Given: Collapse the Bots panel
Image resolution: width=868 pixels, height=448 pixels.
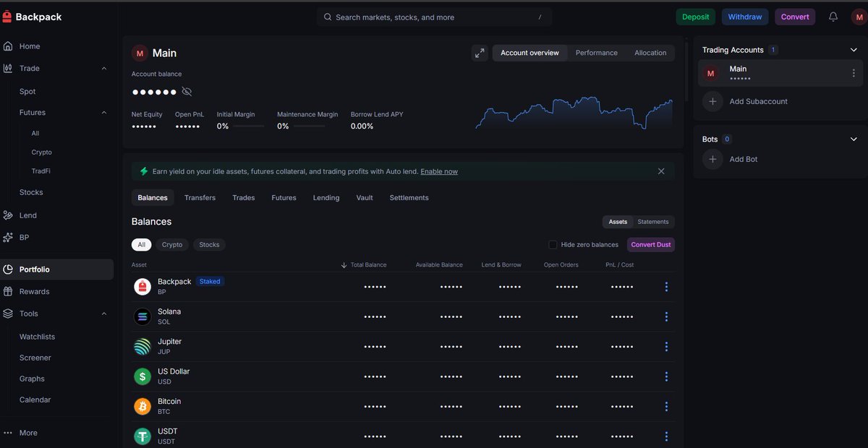Looking at the screenshot, I should [x=854, y=139].
